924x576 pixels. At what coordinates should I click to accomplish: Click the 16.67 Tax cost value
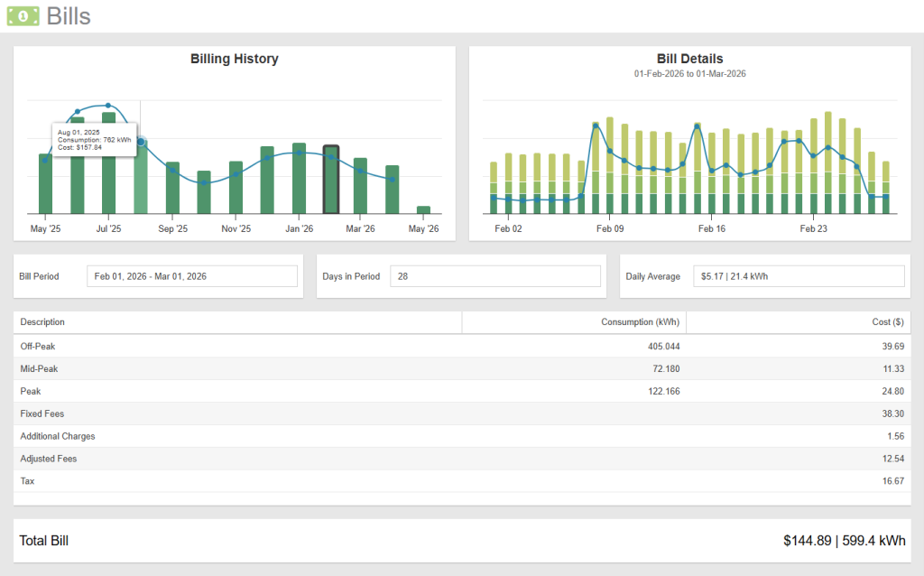click(x=892, y=480)
